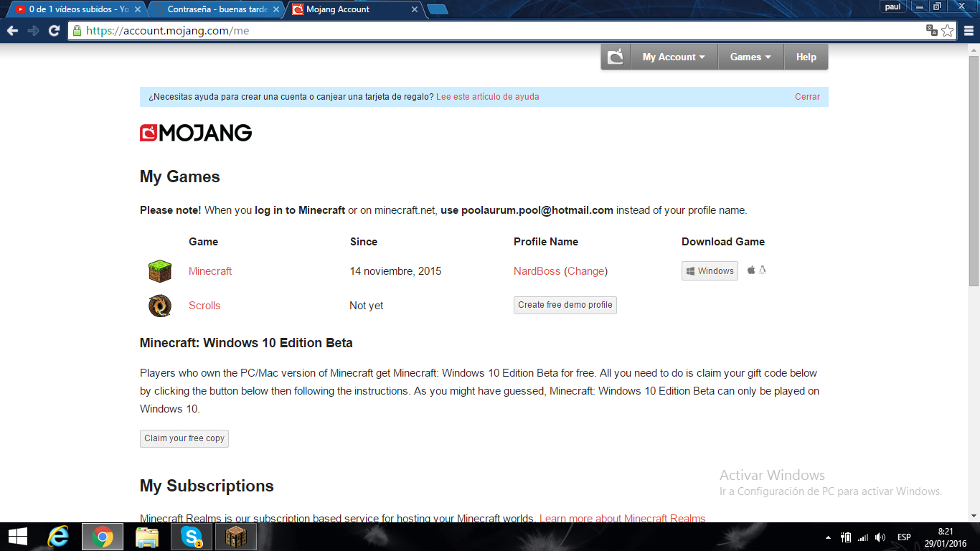The width and height of the screenshot is (980, 551).
Task: Click the Mojang logo icon in navbar
Action: coord(616,57)
